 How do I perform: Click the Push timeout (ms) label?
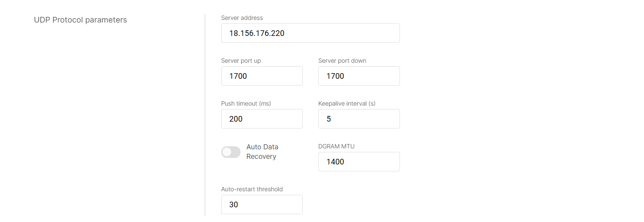pyautogui.click(x=246, y=103)
